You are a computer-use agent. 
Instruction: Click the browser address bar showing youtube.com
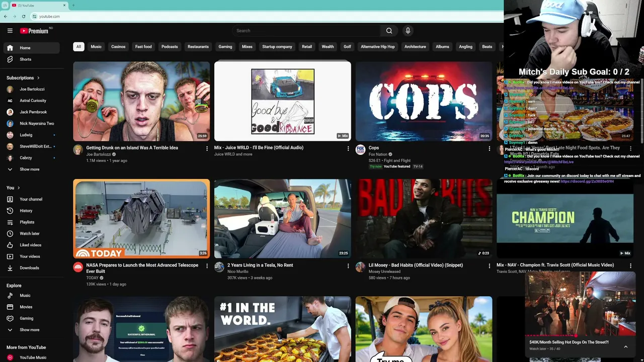(267, 17)
